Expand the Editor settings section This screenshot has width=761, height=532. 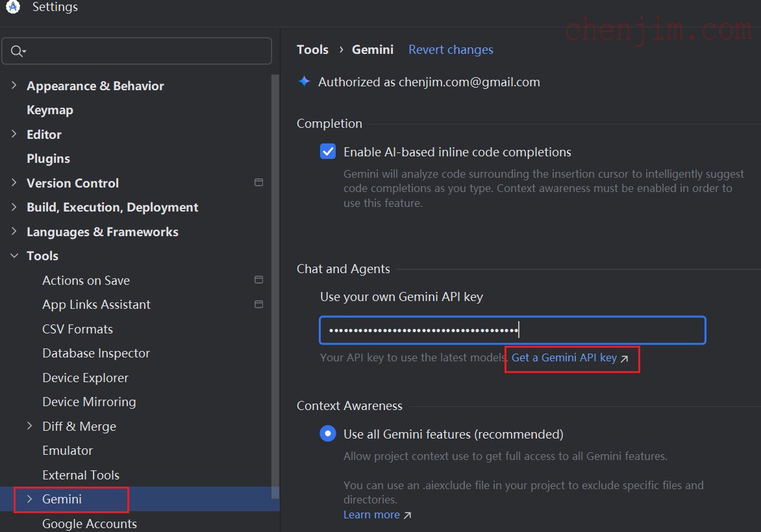14,134
